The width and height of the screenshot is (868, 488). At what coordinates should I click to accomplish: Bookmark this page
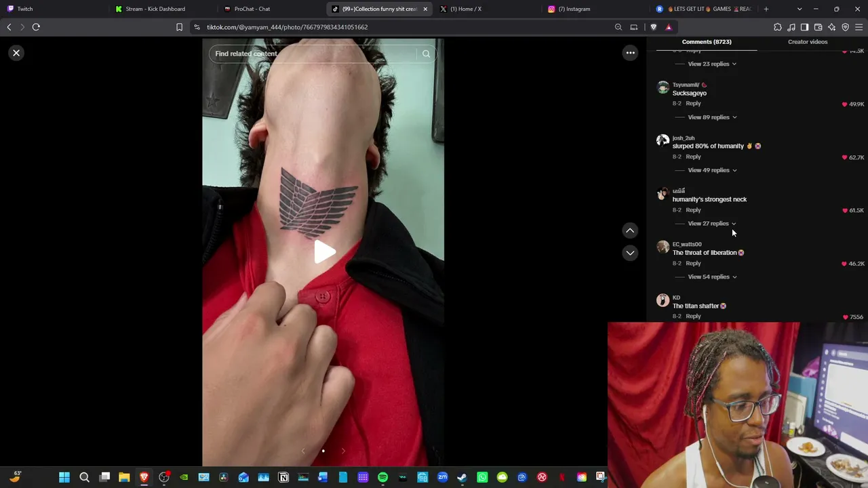(x=179, y=27)
